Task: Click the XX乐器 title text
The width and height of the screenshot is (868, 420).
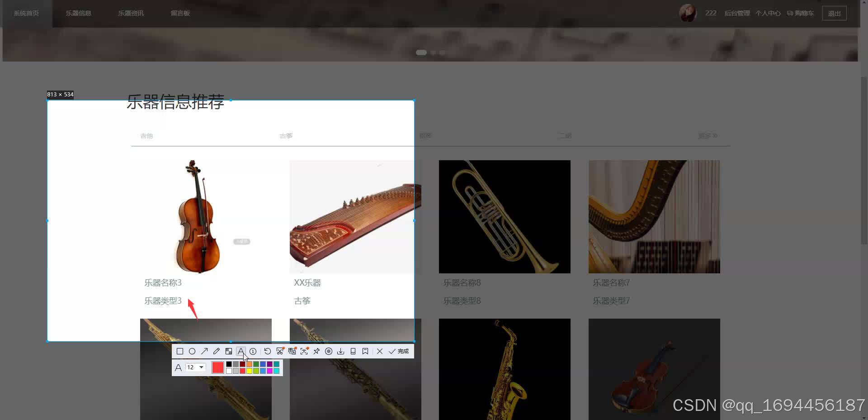Action: point(307,283)
